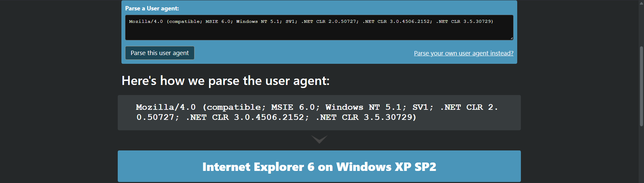
Task: Click the down chevron below parsed string
Action: 319,139
